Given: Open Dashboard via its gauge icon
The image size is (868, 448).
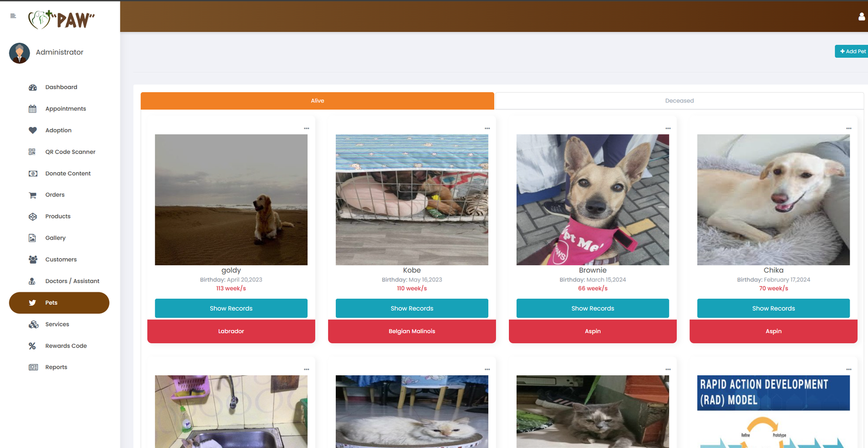Looking at the screenshot, I should pyautogui.click(x=33, y=87).
